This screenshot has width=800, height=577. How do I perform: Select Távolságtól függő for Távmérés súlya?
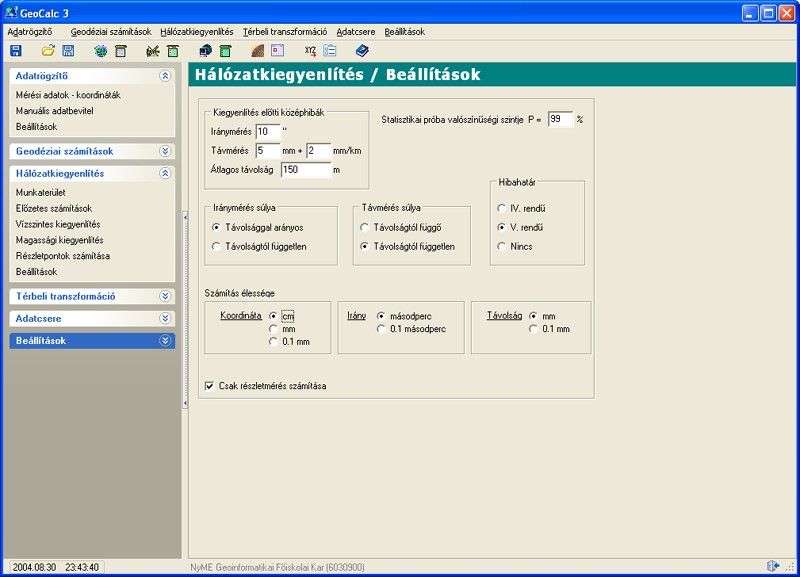(x=401, y=228)
